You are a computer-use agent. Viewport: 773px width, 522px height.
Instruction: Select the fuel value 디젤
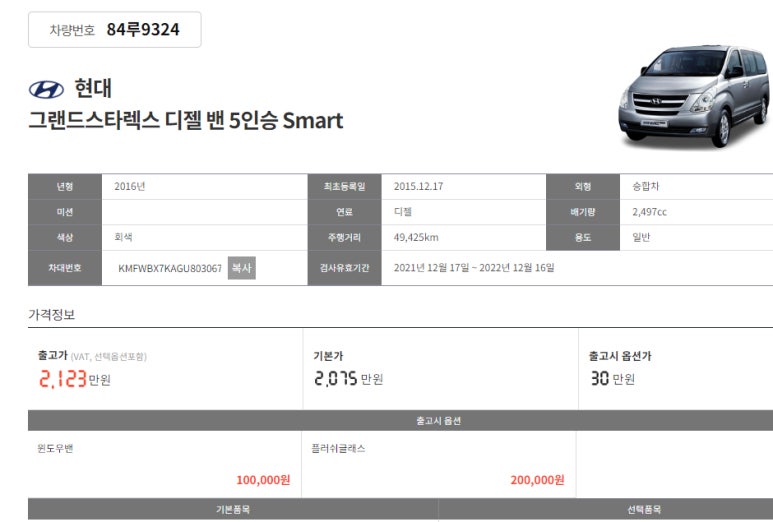click(x=403, y=211)
